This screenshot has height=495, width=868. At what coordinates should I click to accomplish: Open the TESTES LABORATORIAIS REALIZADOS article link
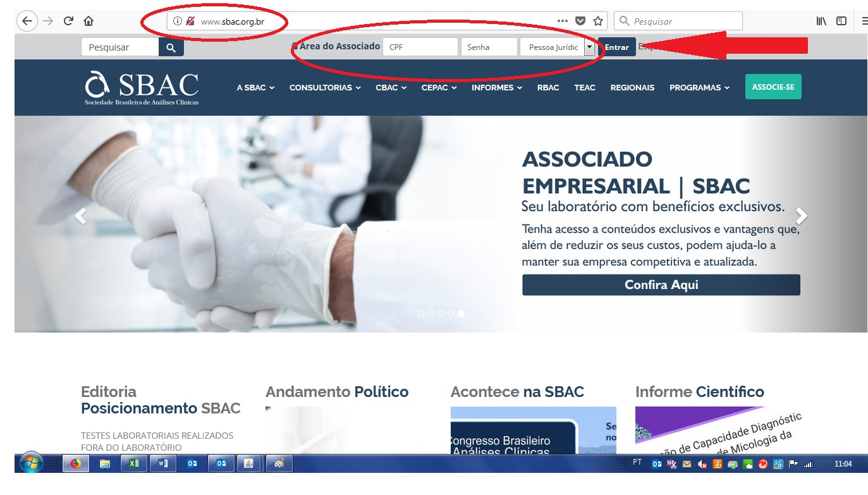click(157, 441)
